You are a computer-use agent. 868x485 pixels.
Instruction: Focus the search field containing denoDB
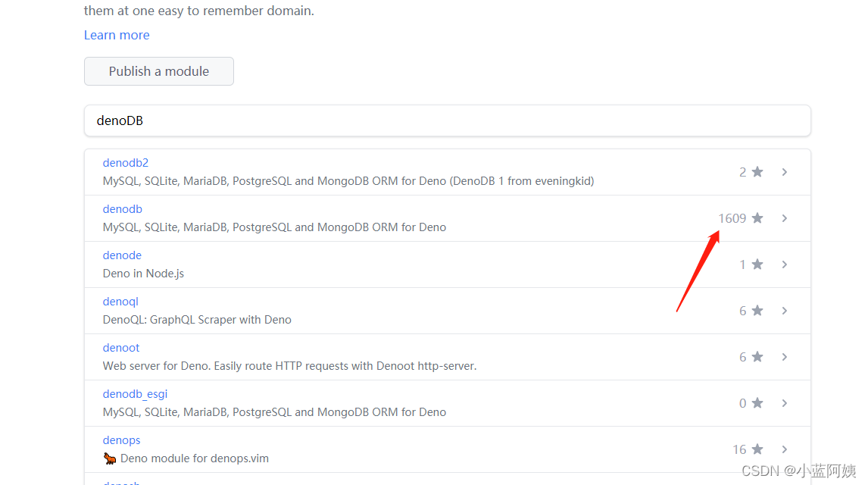(x=448, y=120)
